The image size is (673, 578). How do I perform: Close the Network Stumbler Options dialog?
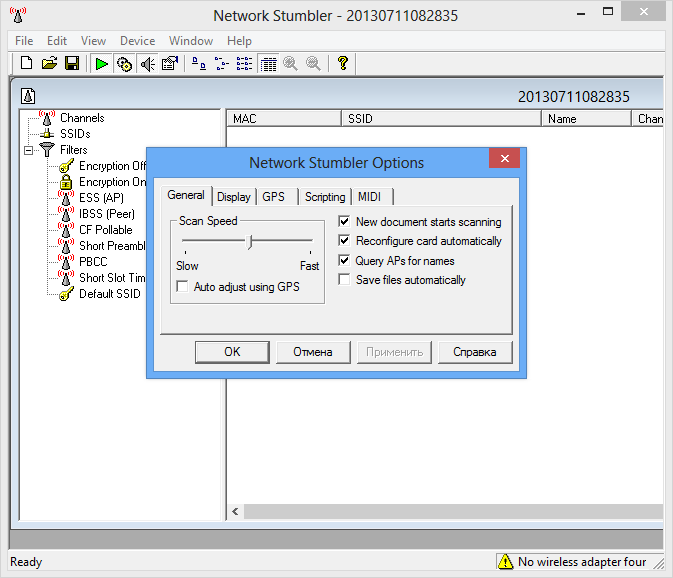(504, 158)
